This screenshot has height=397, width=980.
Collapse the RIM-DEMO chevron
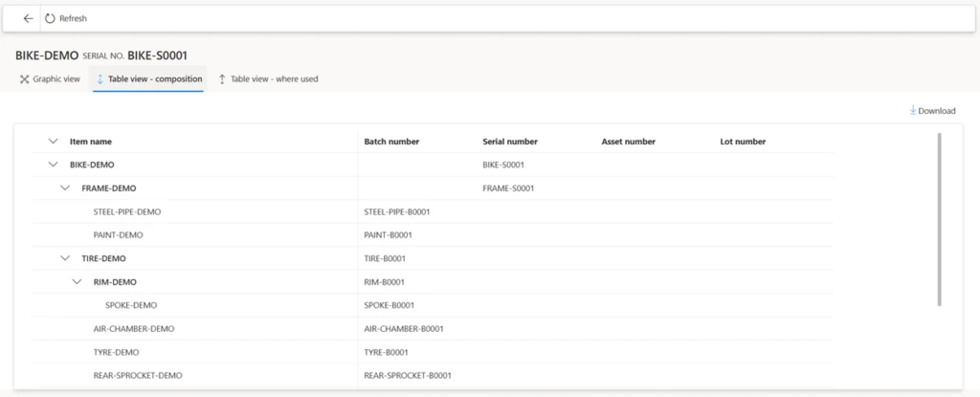[77, 282]
